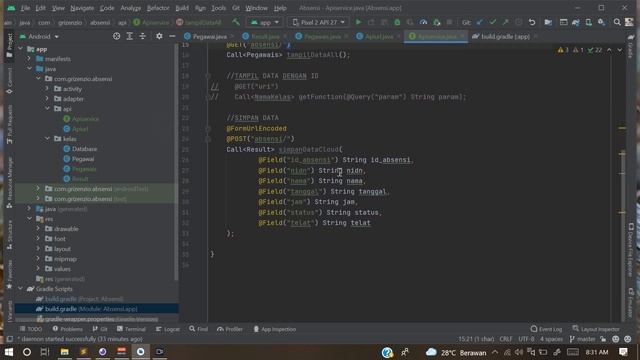Run the app with the green play button
Image resolution: width=640 pixels, height=360 pixels.
358,22
